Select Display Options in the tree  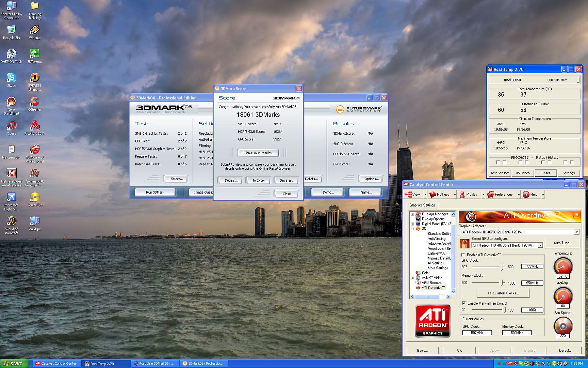(x=433, y=219)
